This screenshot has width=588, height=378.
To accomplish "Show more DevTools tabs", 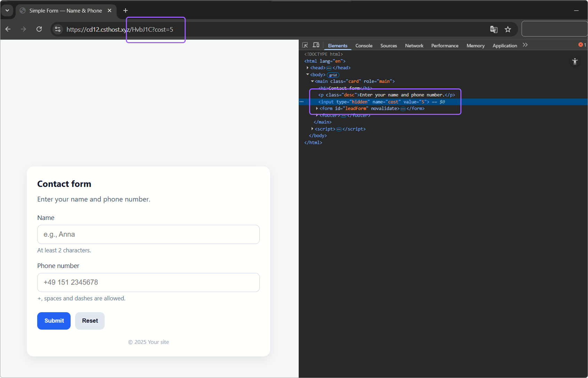I will point(525,45).
